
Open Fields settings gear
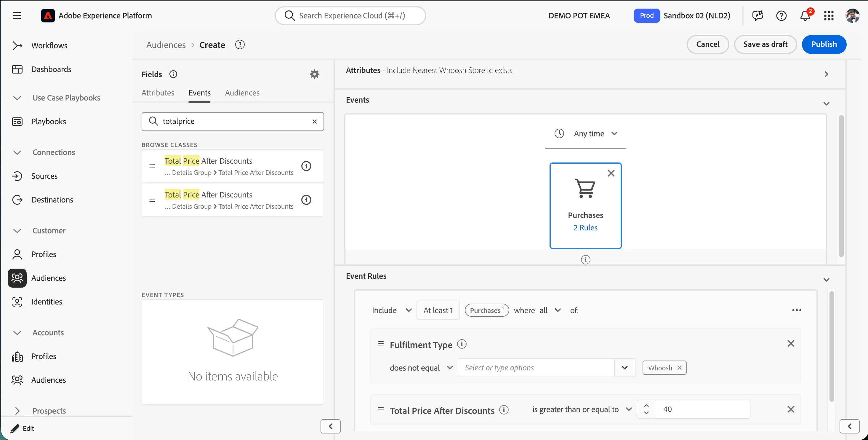314,74
